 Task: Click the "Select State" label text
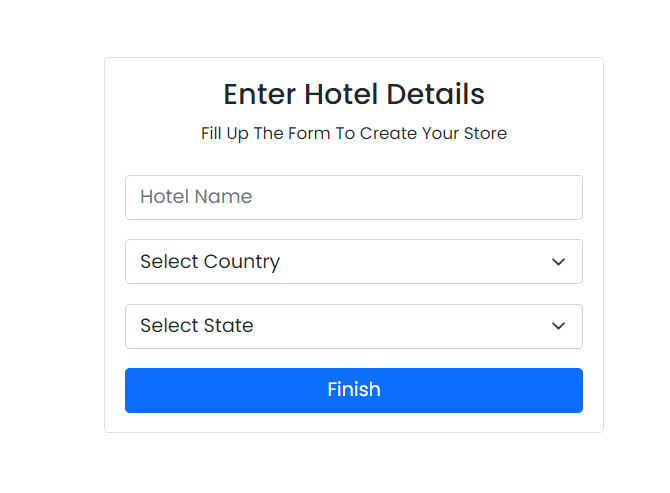click(x=197, y=326)
